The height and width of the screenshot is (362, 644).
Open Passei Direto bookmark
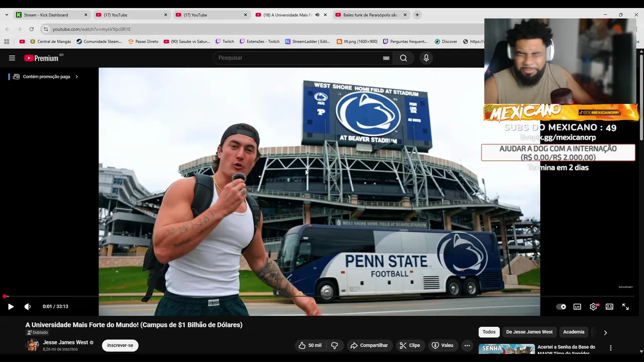143,42
